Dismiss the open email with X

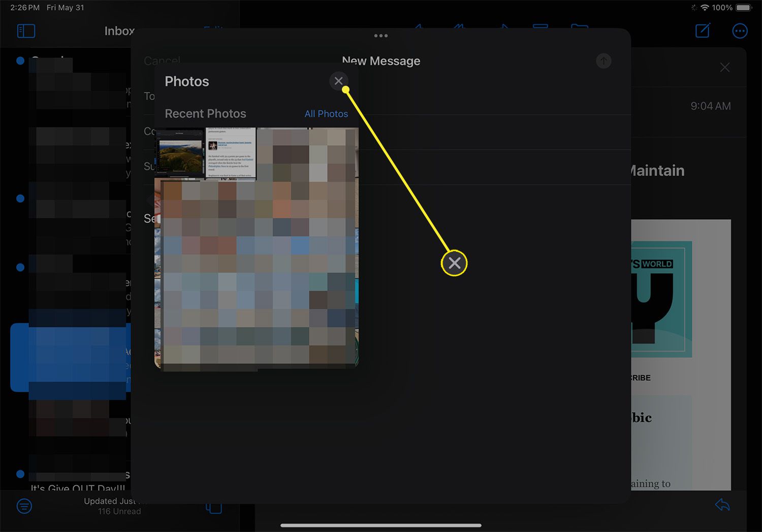pos(724,68)
